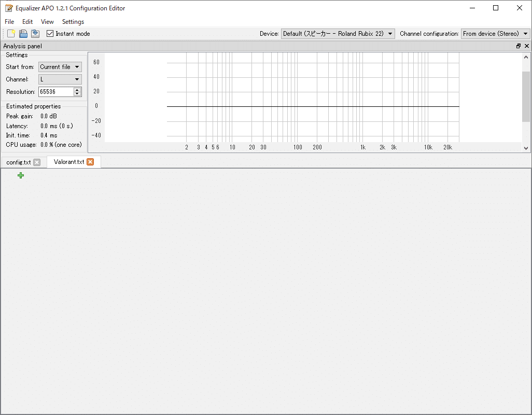Click the graph vertical scrollbar thumb

(x=526, y=96)
